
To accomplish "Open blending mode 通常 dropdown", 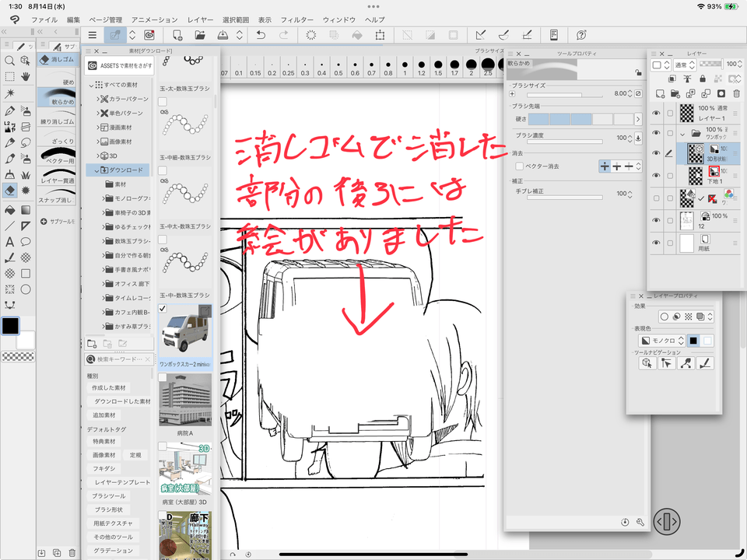I will [685, 65].
